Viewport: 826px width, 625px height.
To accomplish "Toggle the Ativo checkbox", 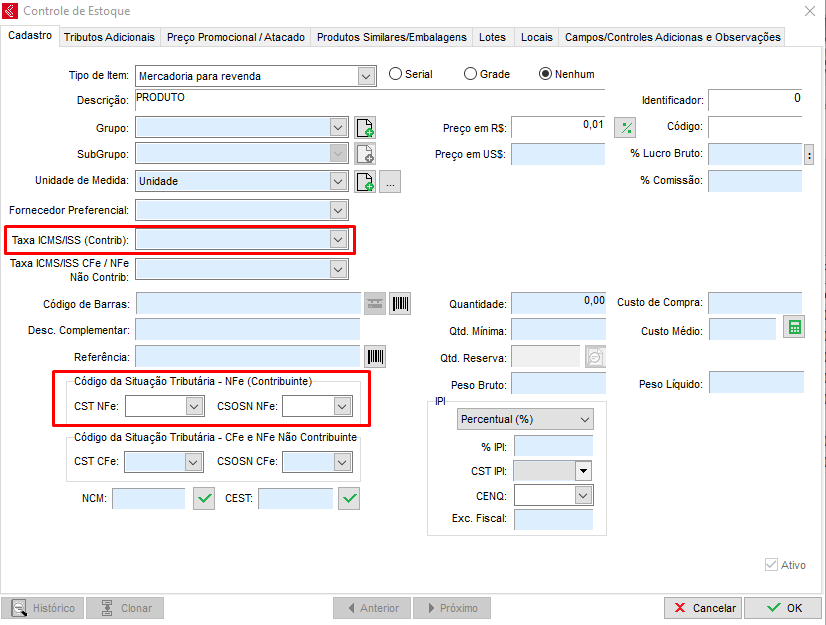I will pos(771,565).
